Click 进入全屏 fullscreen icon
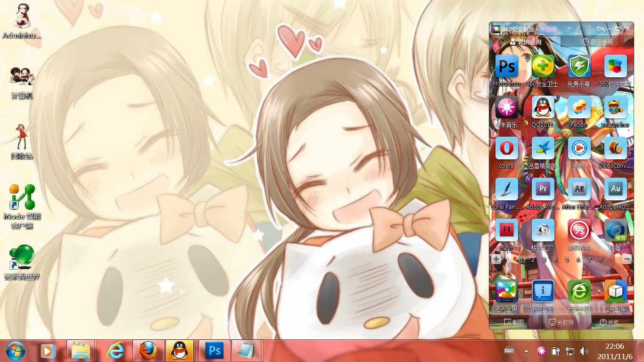The width and height of the screenshot is (644, 362). 506,291
